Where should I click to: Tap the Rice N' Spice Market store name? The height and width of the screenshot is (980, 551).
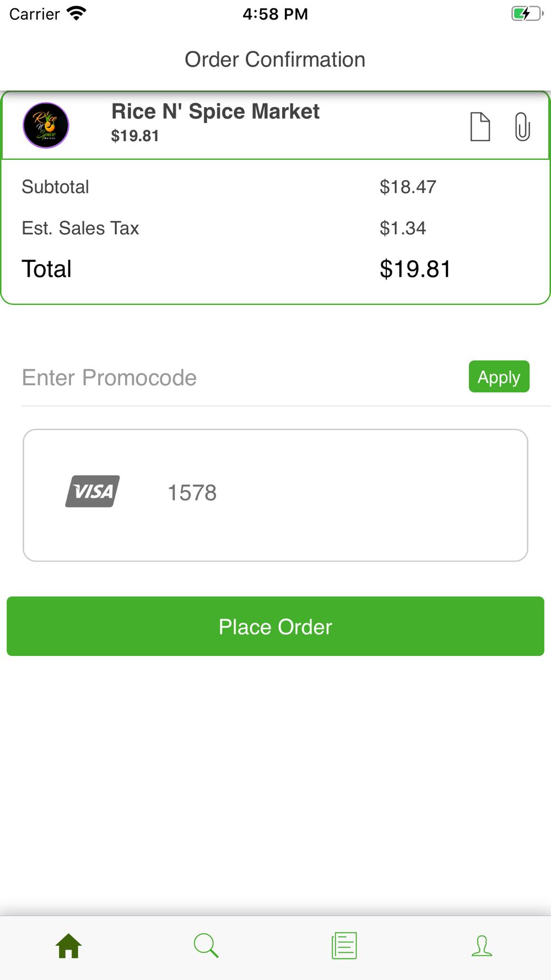pyautogui.click(x=215, y=112)
